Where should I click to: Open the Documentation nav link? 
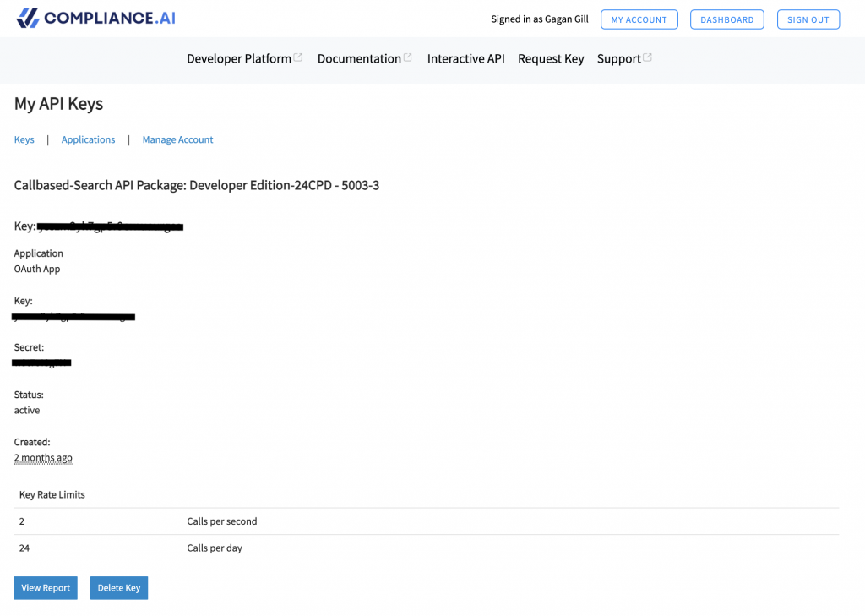click(359, 59)
